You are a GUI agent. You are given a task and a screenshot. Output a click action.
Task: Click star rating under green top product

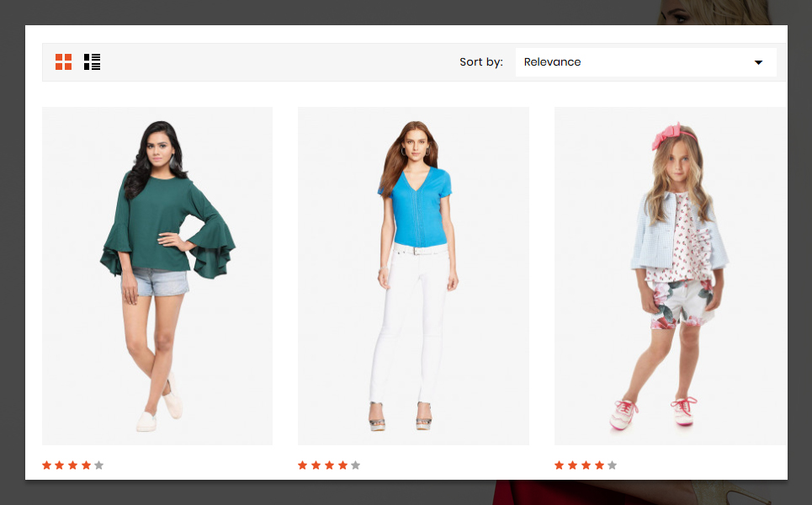pyautogui.click(x=73, y=465)
